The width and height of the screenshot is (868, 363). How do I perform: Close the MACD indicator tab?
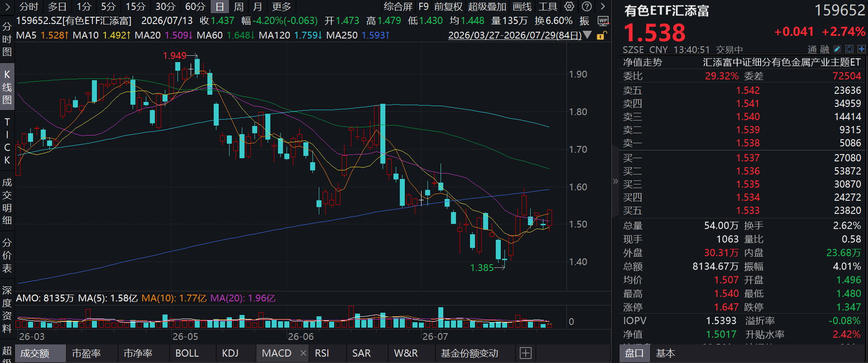click(303, 353)
